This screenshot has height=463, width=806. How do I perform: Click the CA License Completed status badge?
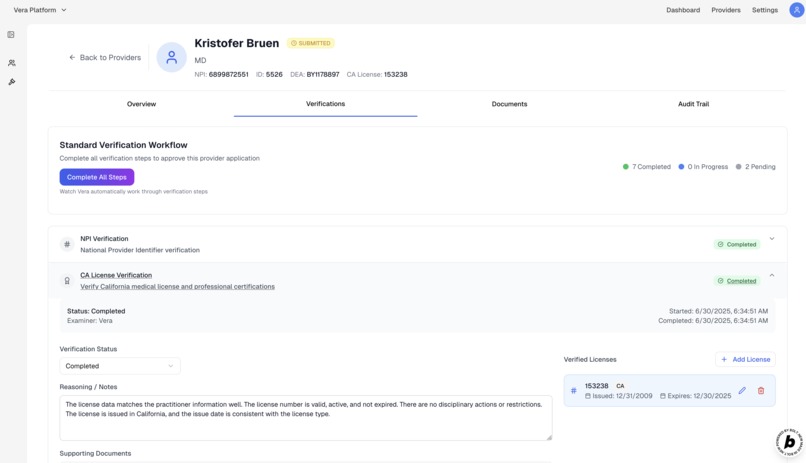tap(737, 281)
